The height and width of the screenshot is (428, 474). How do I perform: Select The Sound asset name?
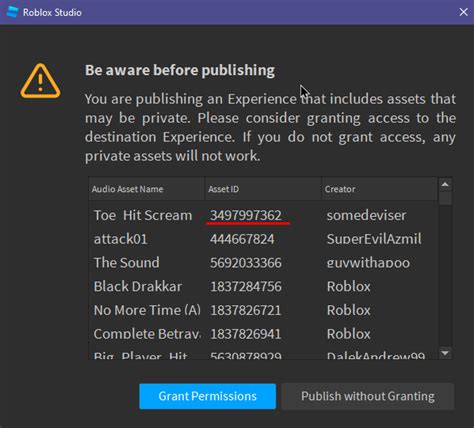coord(126,263)
